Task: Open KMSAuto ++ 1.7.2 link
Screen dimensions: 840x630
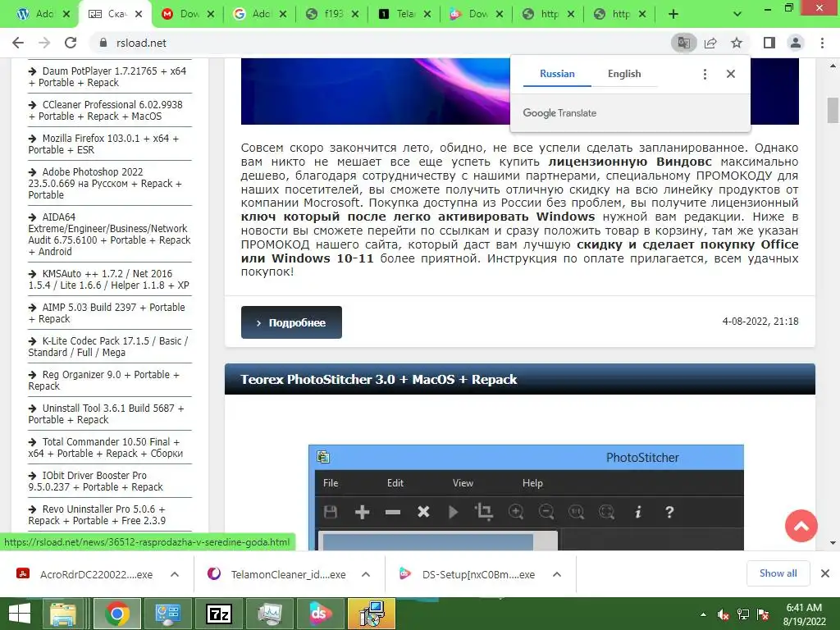Action: pos(109,279)
